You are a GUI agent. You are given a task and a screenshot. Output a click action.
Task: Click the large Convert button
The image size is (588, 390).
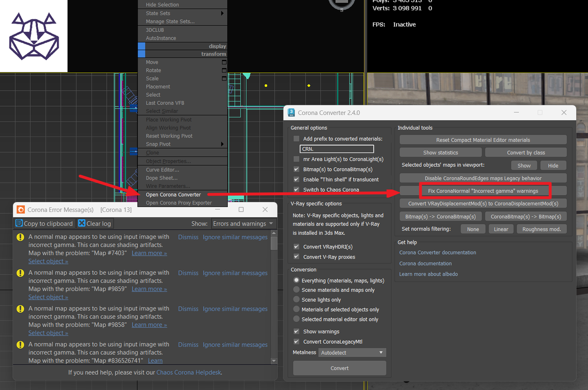tap(340, 368)
